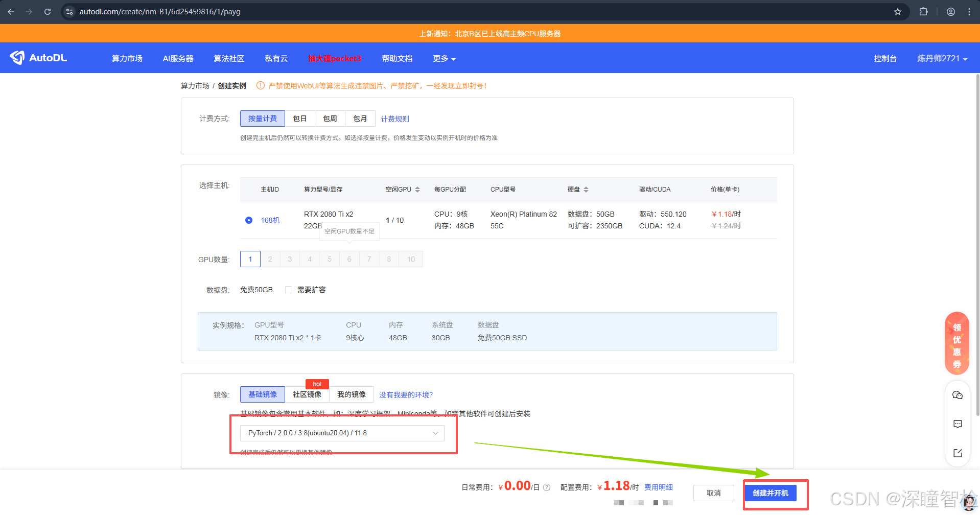This screenshot has width=980, height=515.
Task: Switch to 社区镜像 tab
Action: point(307,394)
